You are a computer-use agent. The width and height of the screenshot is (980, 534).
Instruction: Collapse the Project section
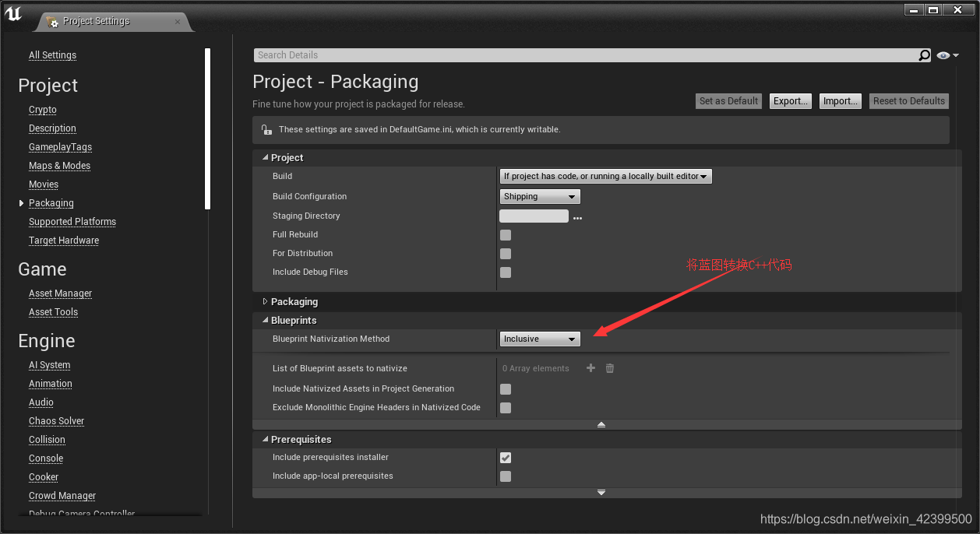[x=265, y=158]
